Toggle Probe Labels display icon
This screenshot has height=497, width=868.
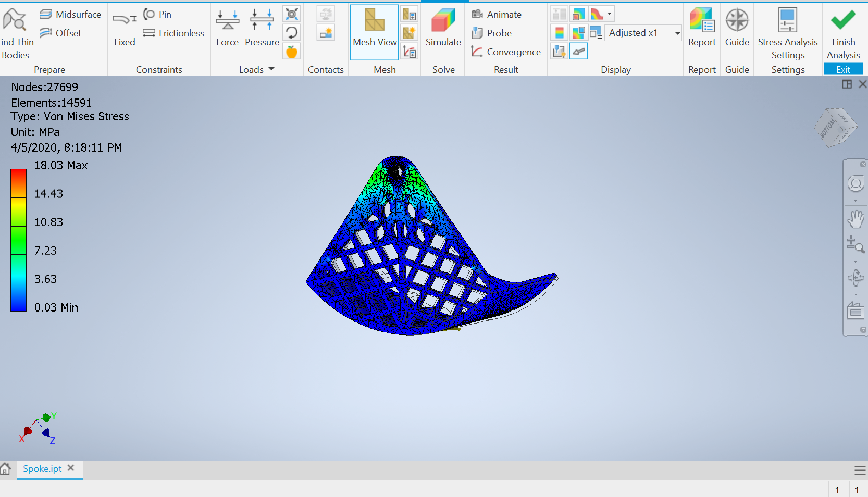pos(560,51)
